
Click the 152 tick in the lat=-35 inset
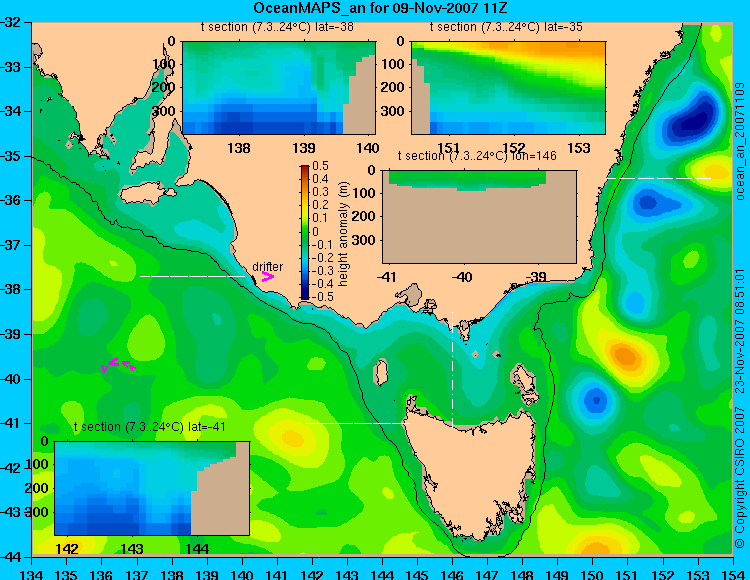(x=513, y=148)
